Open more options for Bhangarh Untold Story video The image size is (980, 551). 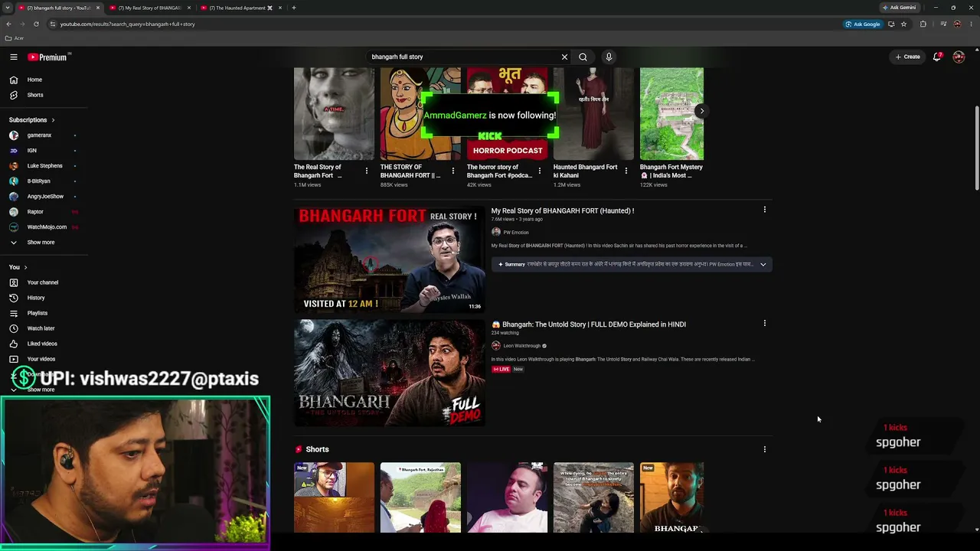(x=764, y=323)
